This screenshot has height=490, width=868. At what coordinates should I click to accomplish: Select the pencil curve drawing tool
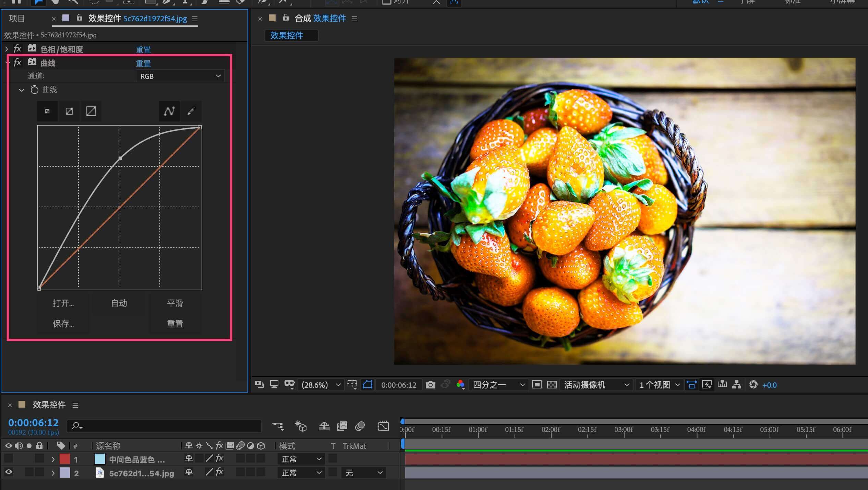[x=191, y=111]
